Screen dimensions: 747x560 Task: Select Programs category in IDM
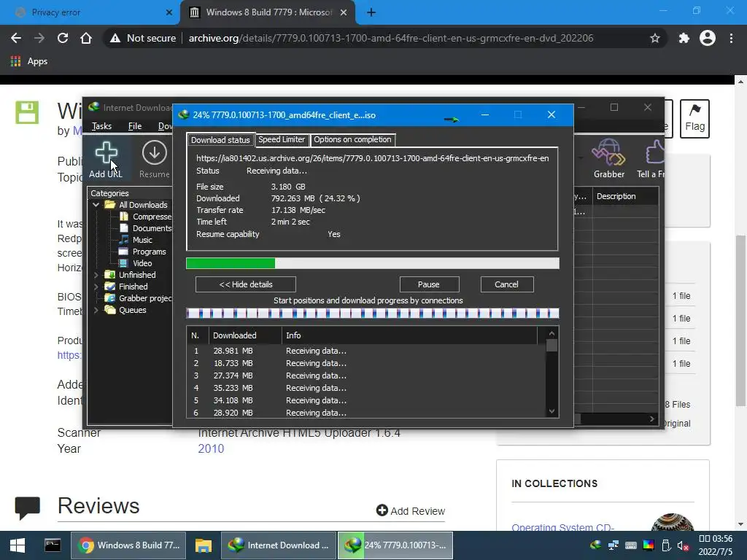coord(142,252)
